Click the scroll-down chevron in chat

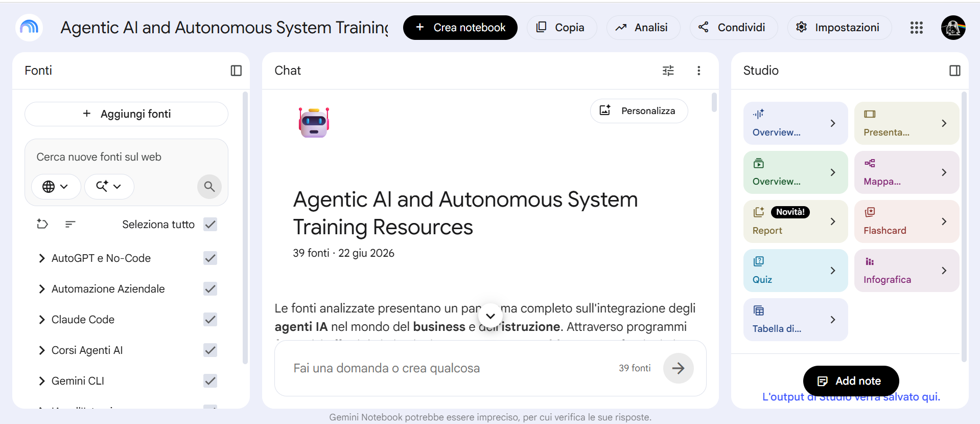(x=491, y=316)
